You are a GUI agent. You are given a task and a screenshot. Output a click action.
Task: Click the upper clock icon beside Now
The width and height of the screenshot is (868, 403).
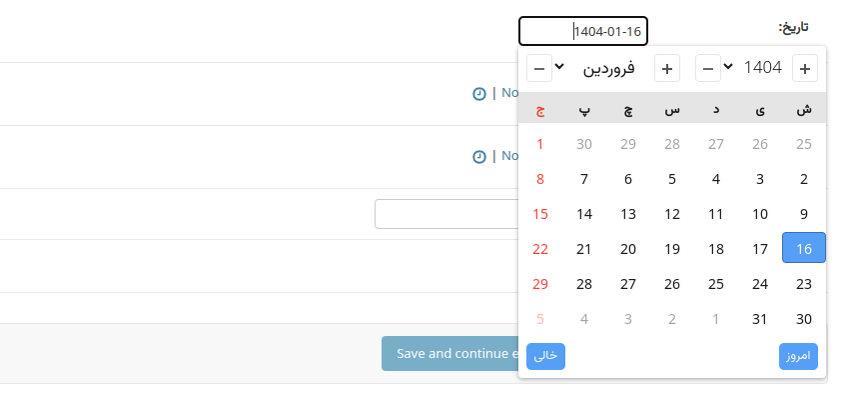(x=478, y=94)
